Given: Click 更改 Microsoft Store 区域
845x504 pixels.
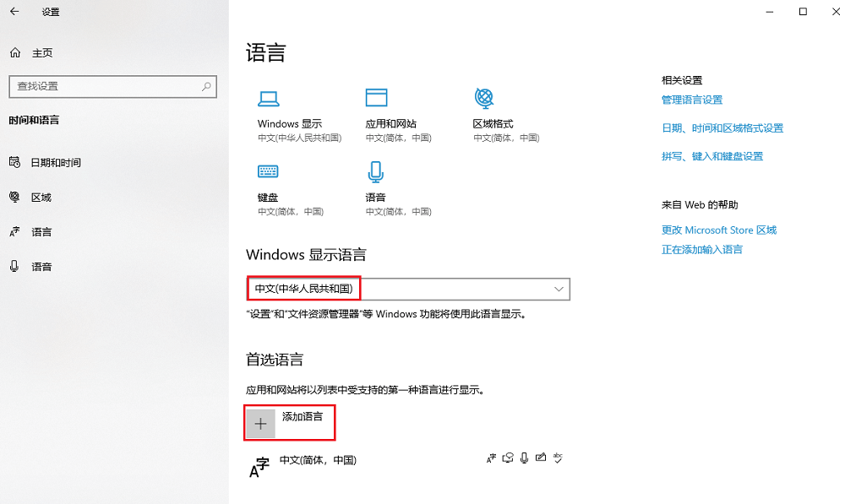Looking at the screenshot, I should click(719, 229).
